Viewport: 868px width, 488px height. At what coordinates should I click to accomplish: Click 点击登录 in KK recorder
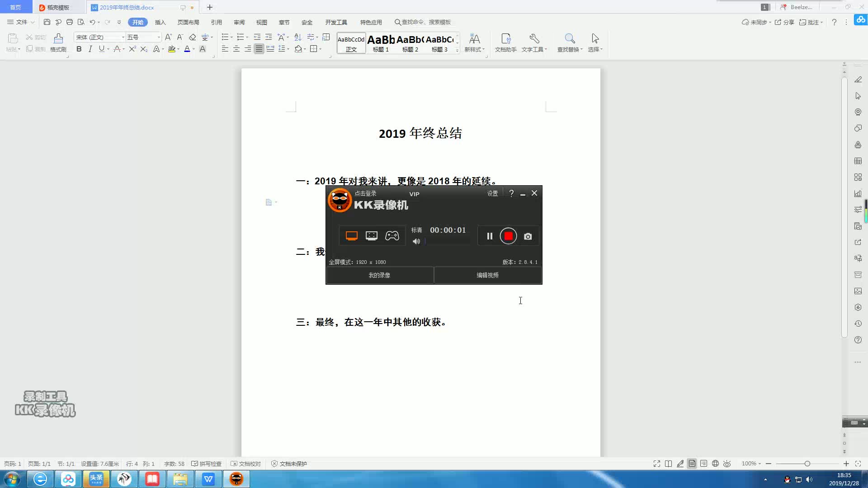365,193
